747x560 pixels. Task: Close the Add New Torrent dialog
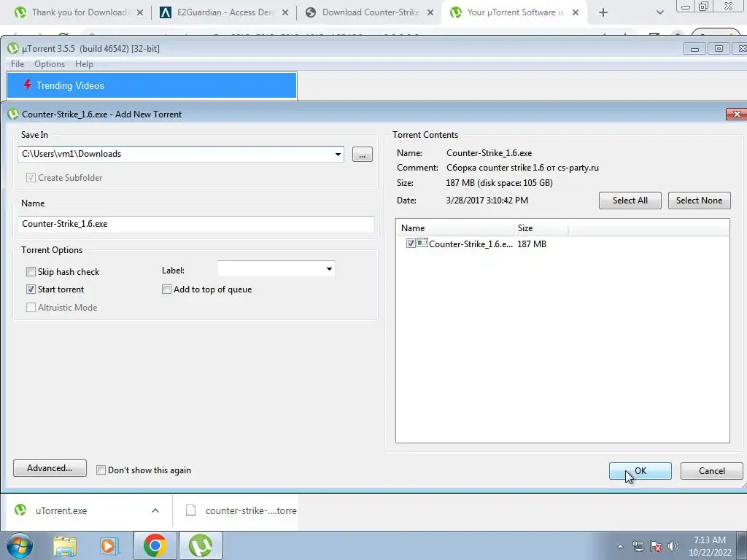coord(737,114)
